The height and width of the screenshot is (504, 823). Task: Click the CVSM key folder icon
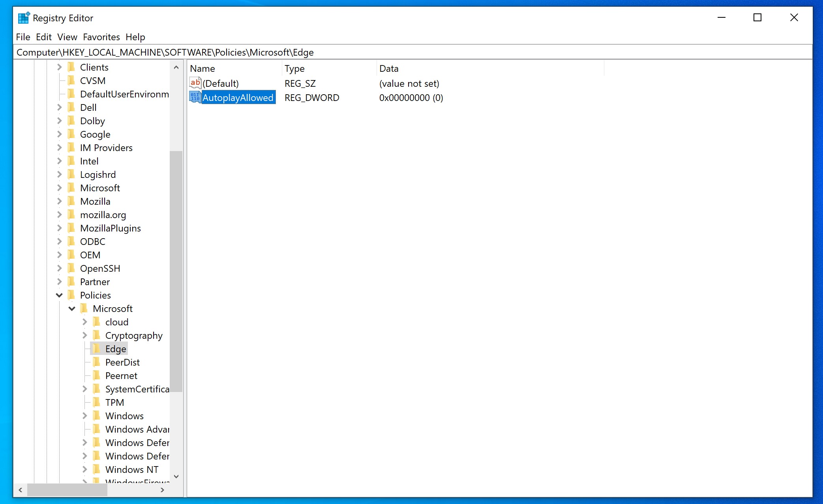[x=71, y=80]
